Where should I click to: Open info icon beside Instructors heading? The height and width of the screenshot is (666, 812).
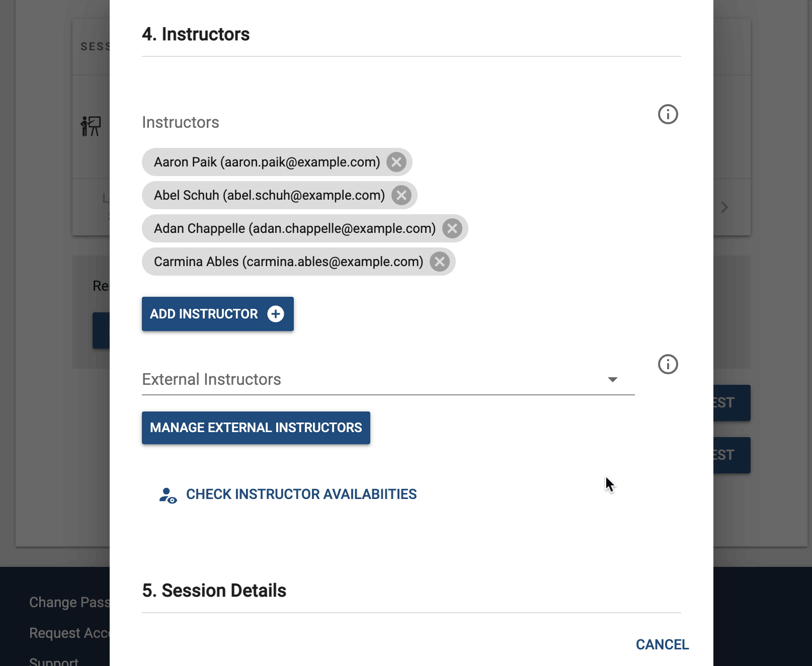(668, 114)
